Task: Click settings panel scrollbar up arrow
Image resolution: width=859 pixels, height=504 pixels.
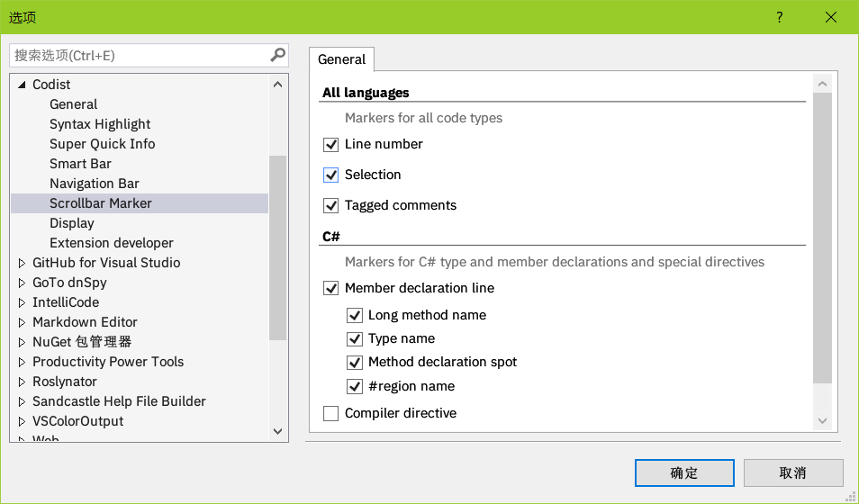Action: (x=822, y=84)
